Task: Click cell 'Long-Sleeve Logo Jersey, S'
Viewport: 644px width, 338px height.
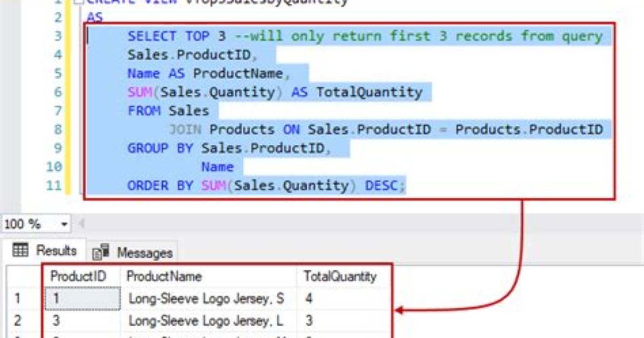Action: coord(206,299)
